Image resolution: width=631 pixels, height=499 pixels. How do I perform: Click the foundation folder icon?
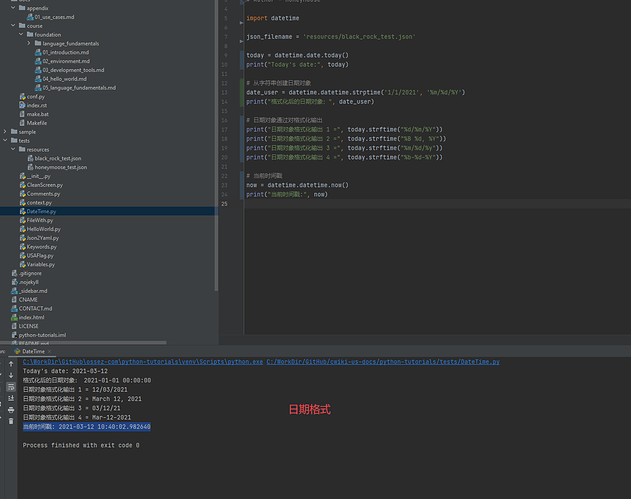pos(30,35)
